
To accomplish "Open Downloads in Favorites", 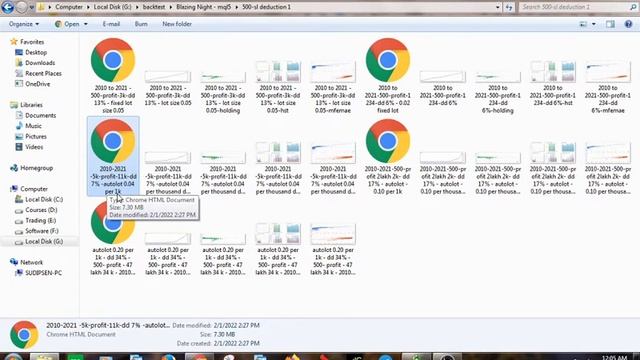I will coord(40,63).
